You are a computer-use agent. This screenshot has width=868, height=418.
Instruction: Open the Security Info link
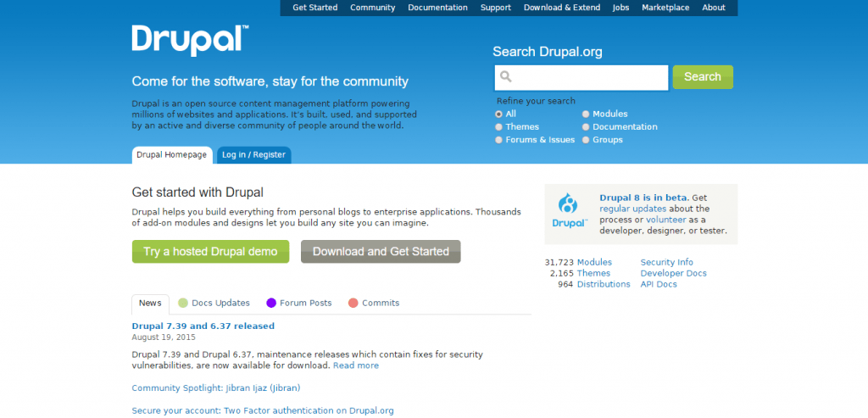pos(666,263)
